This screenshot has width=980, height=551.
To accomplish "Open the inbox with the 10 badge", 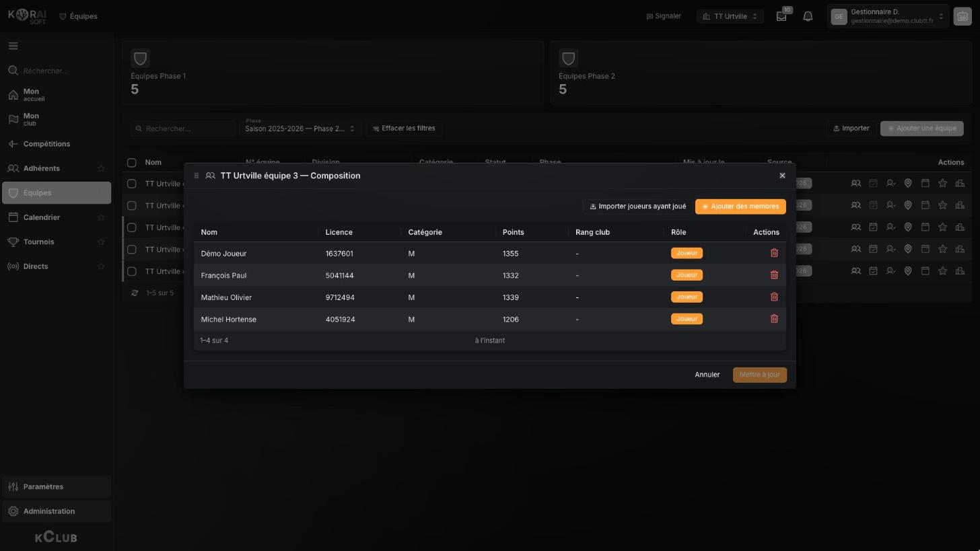I will coord(781,16).
